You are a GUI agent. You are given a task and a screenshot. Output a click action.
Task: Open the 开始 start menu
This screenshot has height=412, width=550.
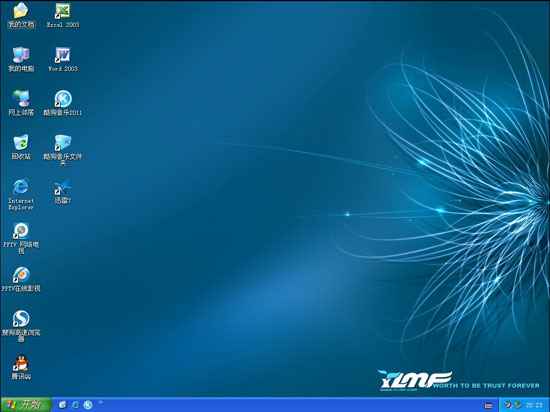pos(26,405)
